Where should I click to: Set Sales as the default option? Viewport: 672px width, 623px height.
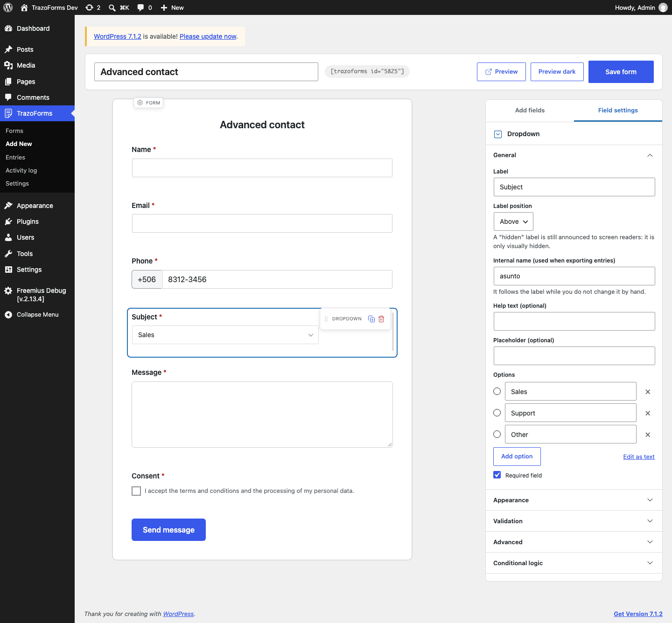tap(497, 391)
